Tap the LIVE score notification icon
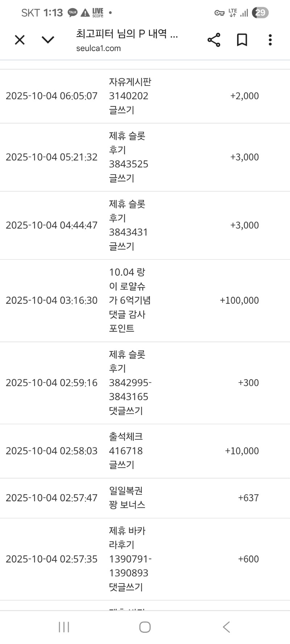The height and width of the screenshot is (644, 290). [98, 13]
